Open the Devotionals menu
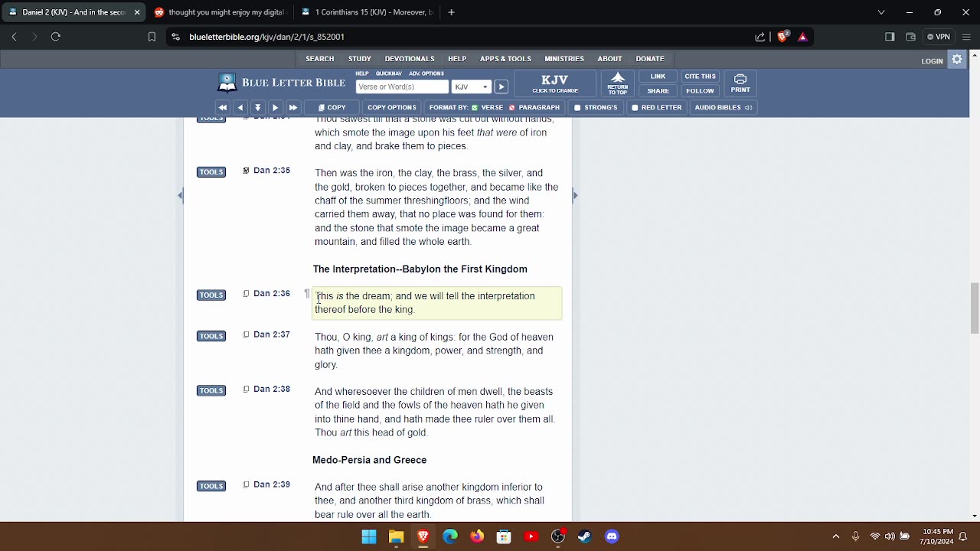Image resolution: width=980 pixels, height=551 pixels. [410, 59]
